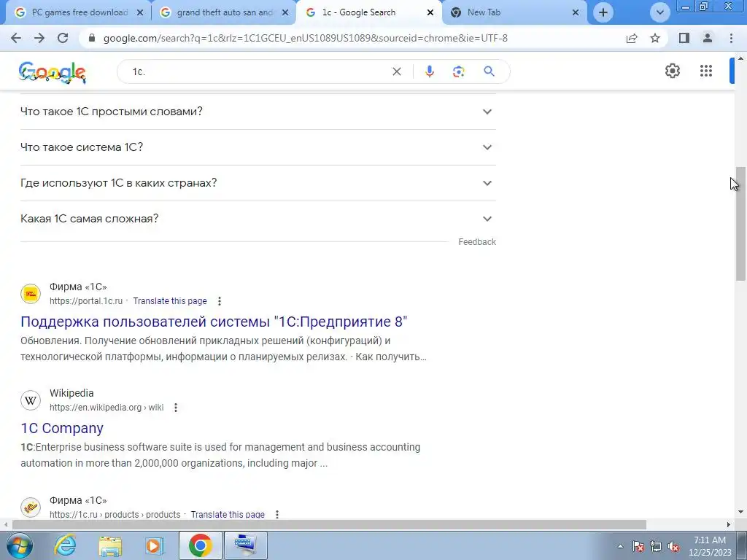Submit search with the magnifier icon
This screenshot has height=560, width=747.
tap(489, 71)
